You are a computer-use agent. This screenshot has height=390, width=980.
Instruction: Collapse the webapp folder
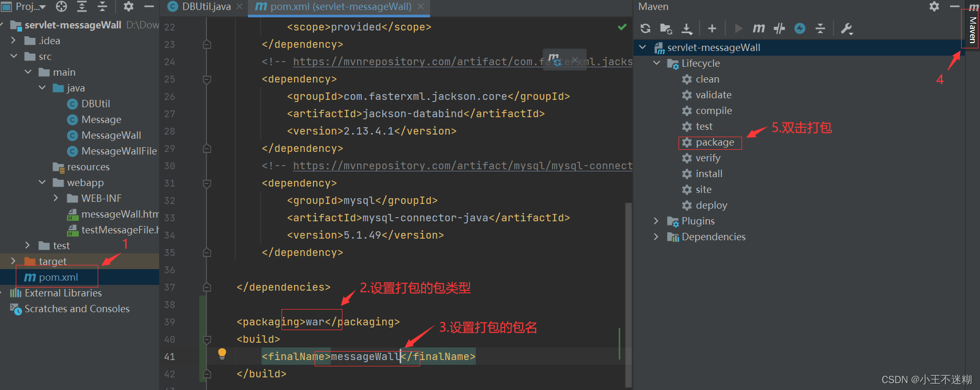(x=42, y=182)
